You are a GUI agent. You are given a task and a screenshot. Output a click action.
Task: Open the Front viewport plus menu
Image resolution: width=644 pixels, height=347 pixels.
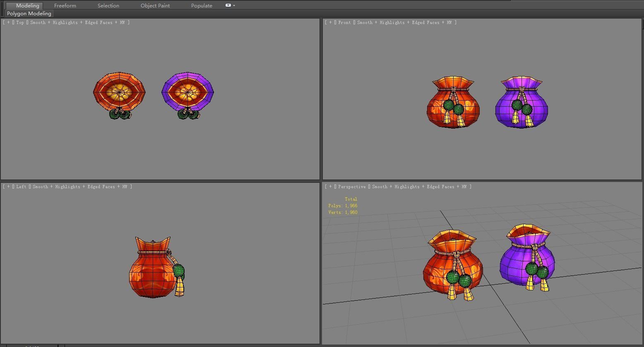point(330,22)
